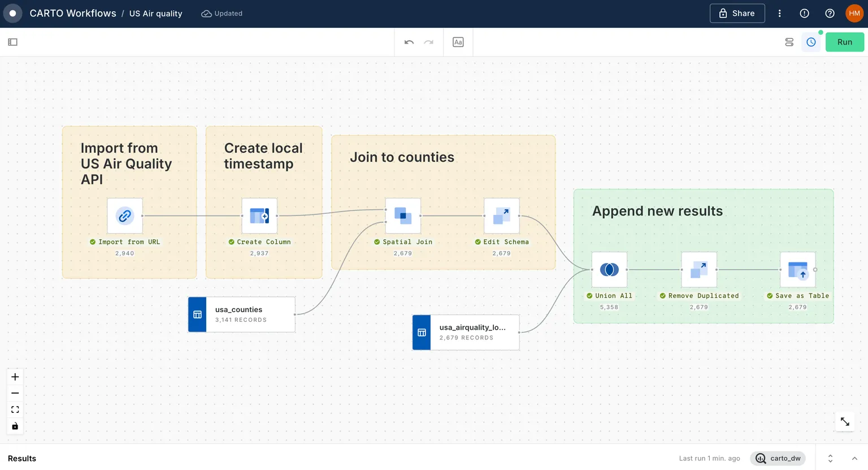868x470 pixels.
Task: Select the Remove Duplicated node icon
Action: coord(698,270)
